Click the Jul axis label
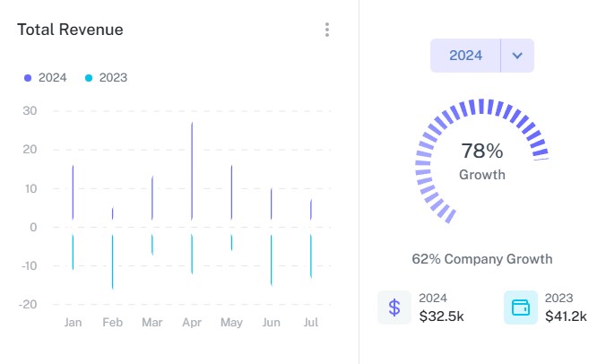Viewport: 606px width, 364px height. [x=311, y=322]
